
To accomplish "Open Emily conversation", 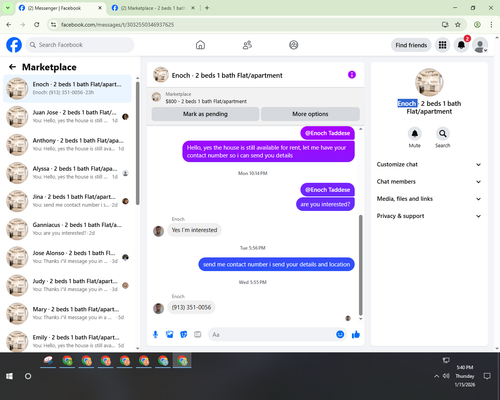I will pos(67,341).
